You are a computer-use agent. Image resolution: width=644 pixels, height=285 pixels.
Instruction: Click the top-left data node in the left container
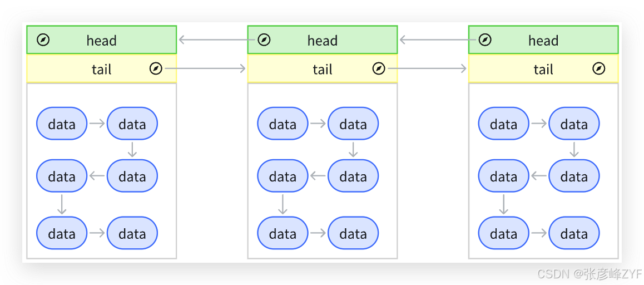point(62,124)
